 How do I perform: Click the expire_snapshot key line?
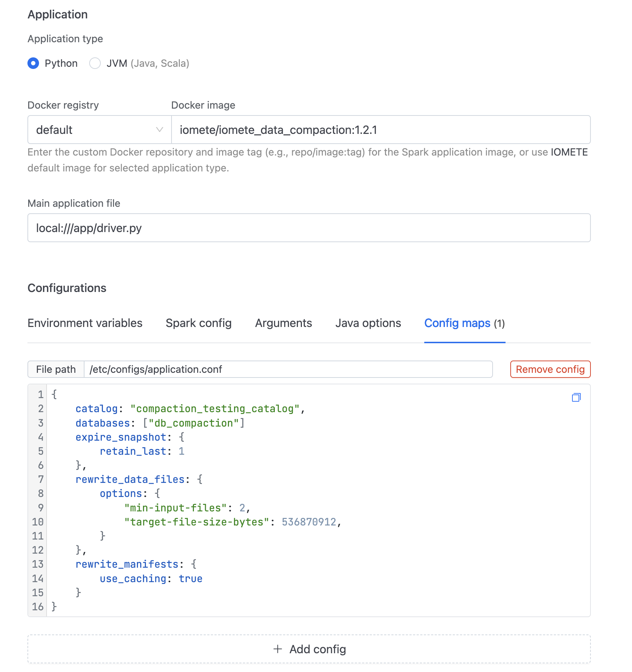(130, 437)
